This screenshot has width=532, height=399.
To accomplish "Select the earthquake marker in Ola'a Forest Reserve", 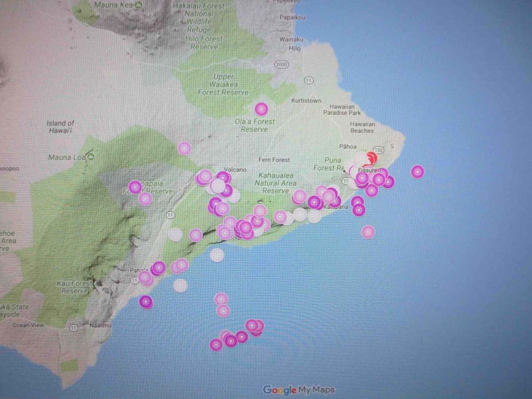I will 261,109.
